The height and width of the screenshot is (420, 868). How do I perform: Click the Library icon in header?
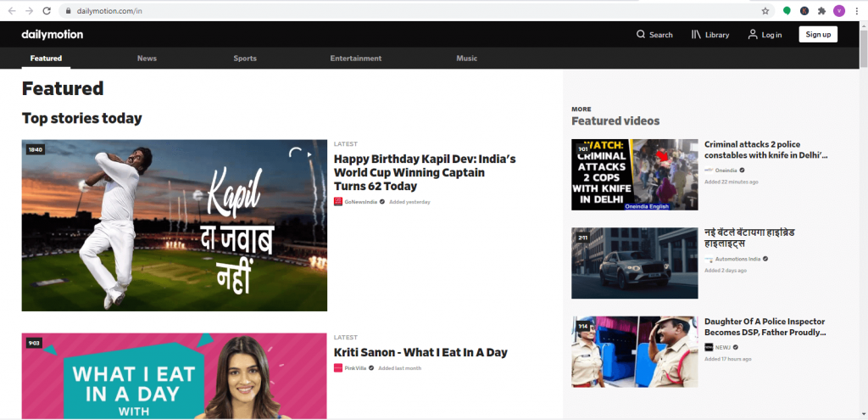pos(697,34)
